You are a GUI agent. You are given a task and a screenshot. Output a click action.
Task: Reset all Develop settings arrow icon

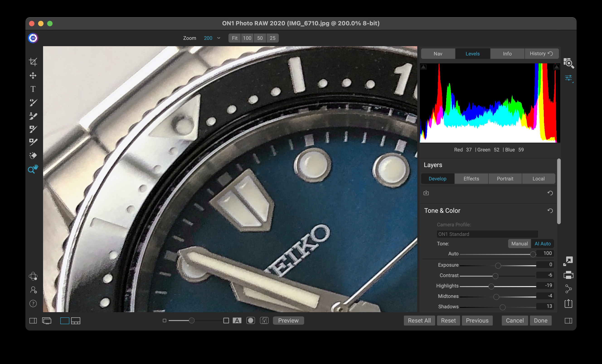[x=550, y=193]
